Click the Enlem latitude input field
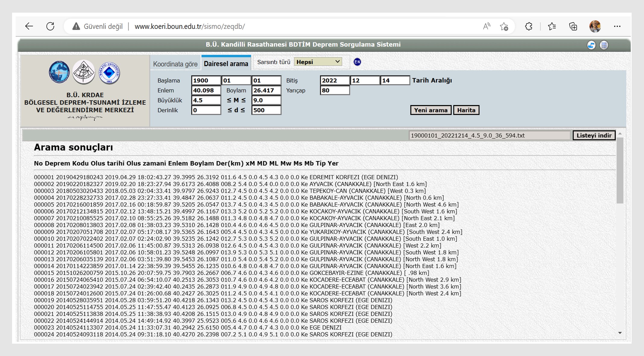This screenshot has height=356, width=644. (x=206, y=90)
